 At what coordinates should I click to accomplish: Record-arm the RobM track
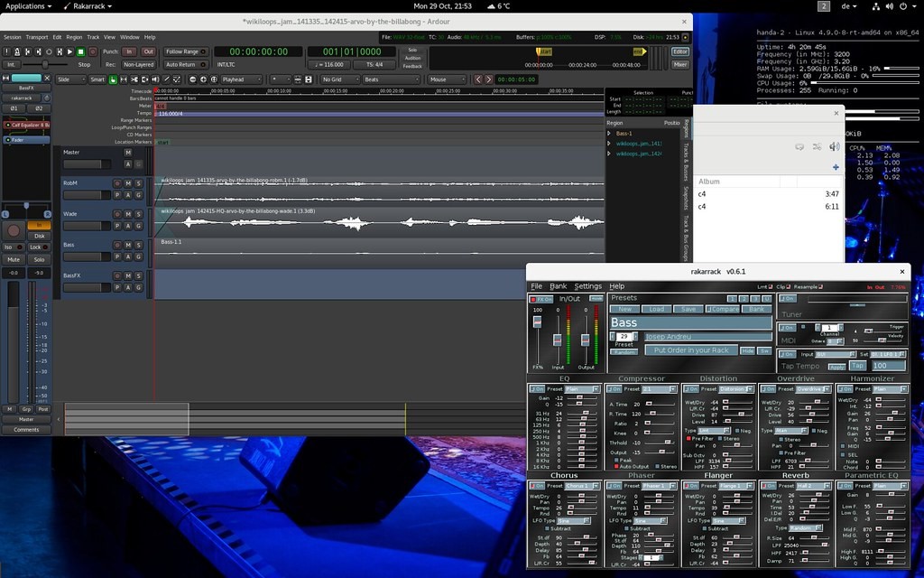117,183
